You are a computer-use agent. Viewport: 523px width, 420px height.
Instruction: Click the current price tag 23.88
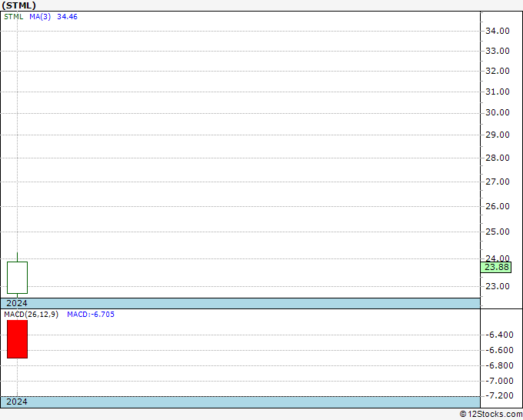pos(496,267)
